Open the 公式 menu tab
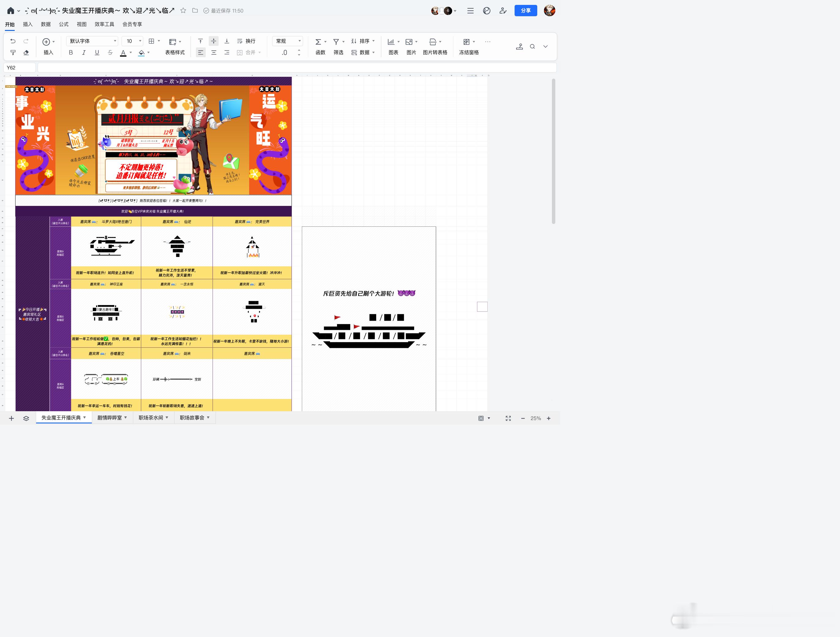 [x=63, y=24]
